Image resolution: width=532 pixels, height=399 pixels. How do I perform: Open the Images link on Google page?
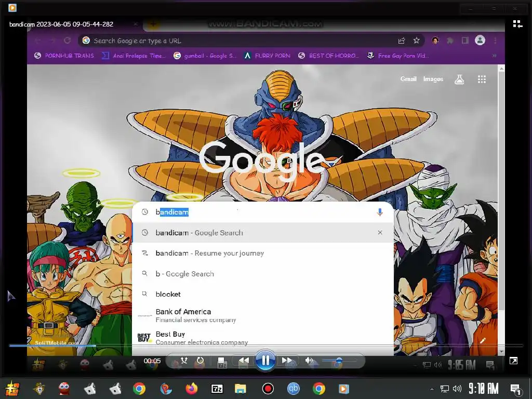[x=433, y=79]
